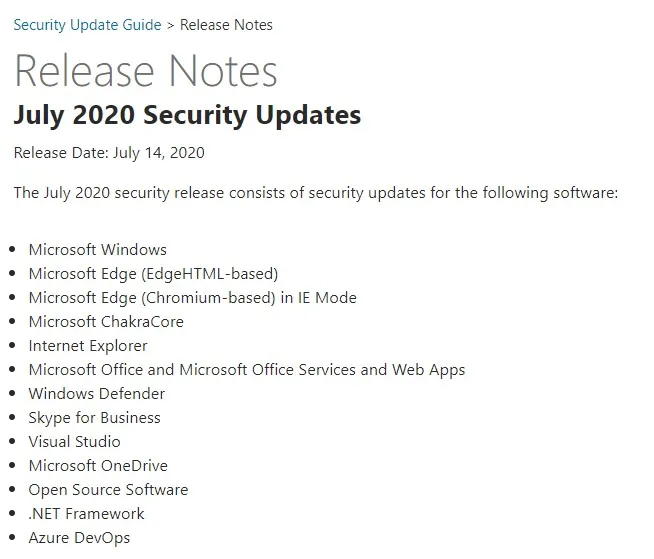Click the intro sentence about July 2020 security release
This screenshot has width=654, height=559.
(316, 193)
